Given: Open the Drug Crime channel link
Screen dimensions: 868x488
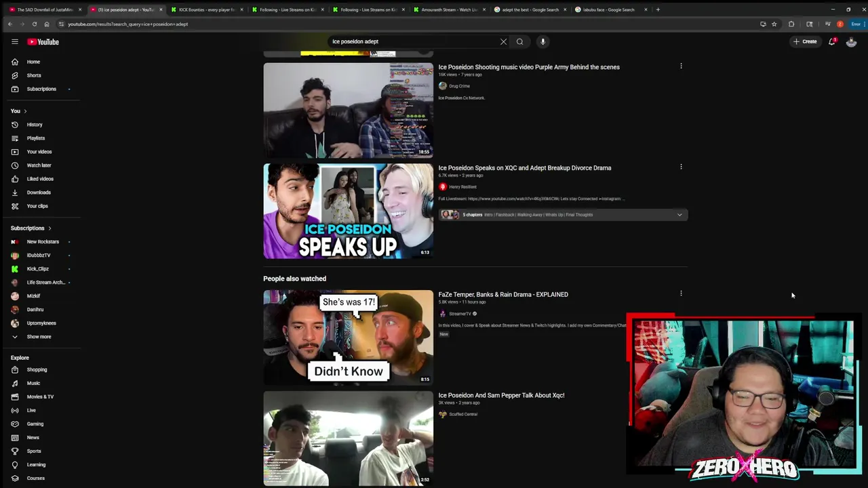Looking at the screenshot, I should pos(459,86).
